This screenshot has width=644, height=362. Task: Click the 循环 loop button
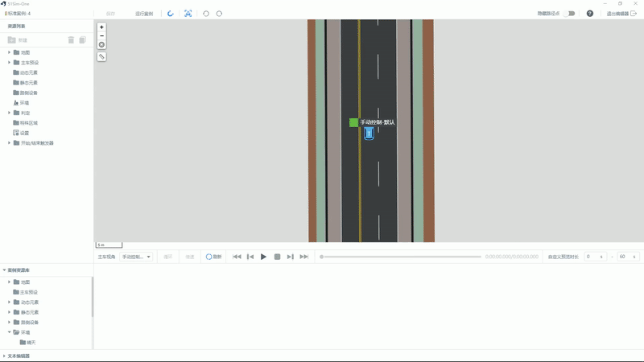(x=168, y=257)
